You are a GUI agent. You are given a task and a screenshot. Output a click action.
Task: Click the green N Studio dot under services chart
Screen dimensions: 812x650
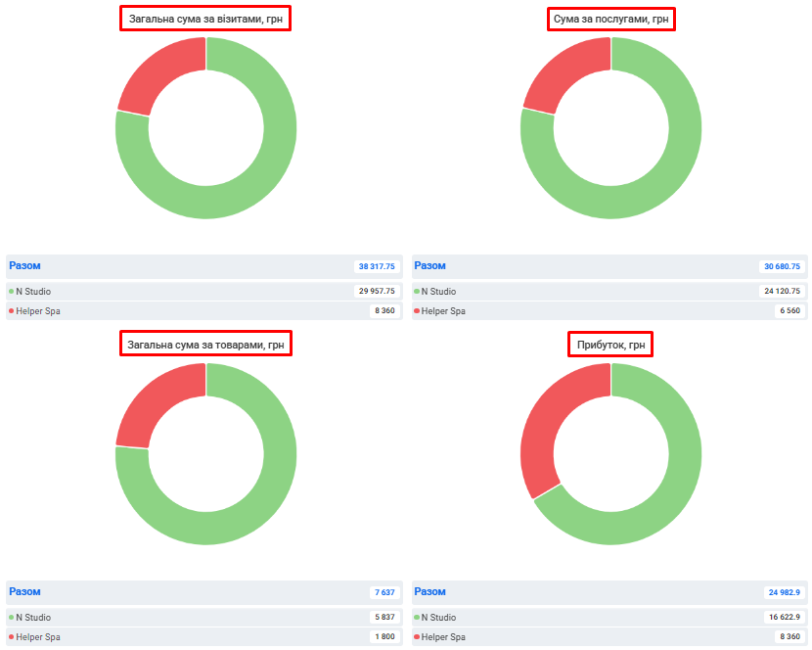pos(417,292)
